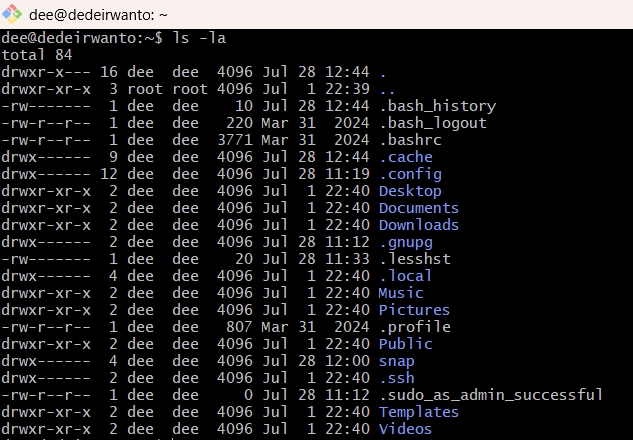This screenshot has width=633, height=440.
Task: Click the .config directory name
Action: (x=411, y=174)
